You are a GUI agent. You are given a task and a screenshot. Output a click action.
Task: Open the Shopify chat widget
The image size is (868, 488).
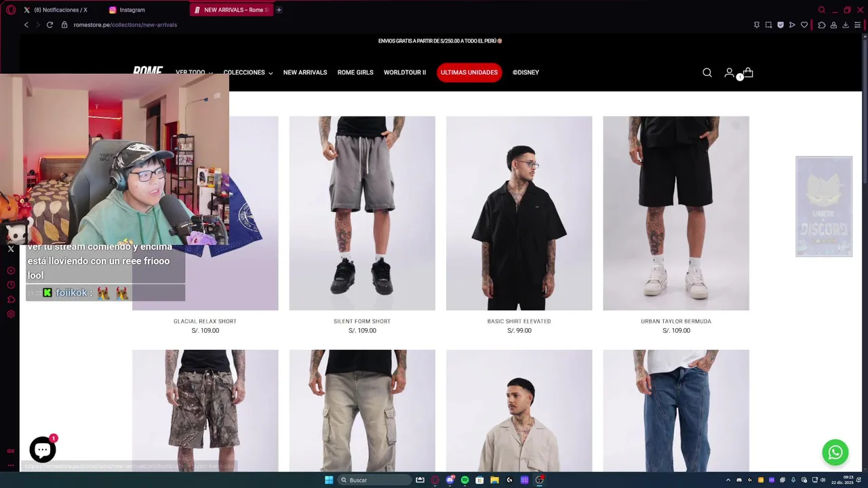click(x=42, y=449)
